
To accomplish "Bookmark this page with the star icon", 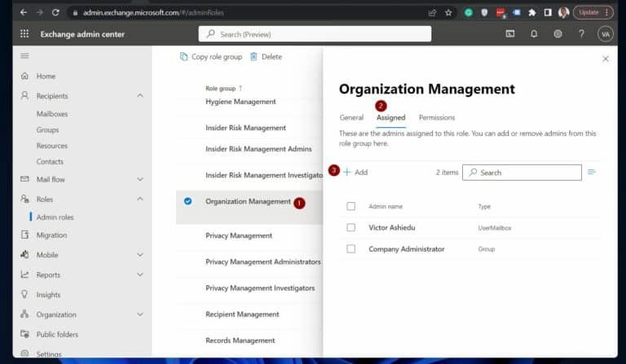I will [x=448, y=13].
